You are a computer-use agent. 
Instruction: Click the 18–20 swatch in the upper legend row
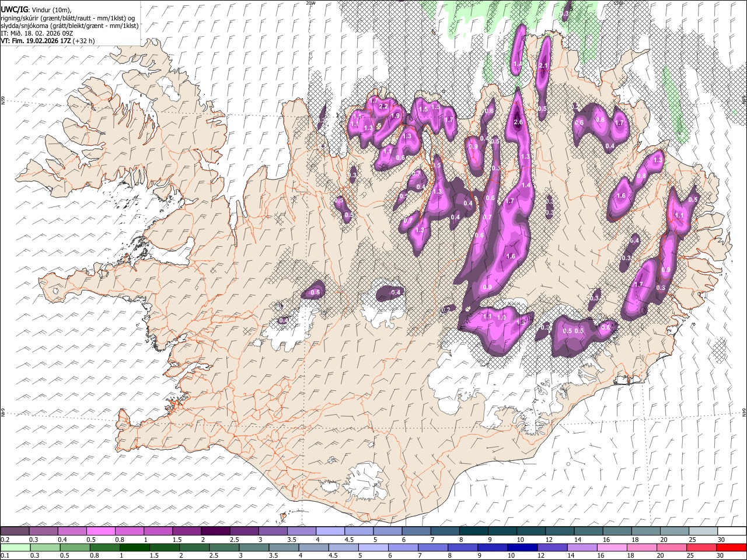pyautogui.click(x=645, y=531)
